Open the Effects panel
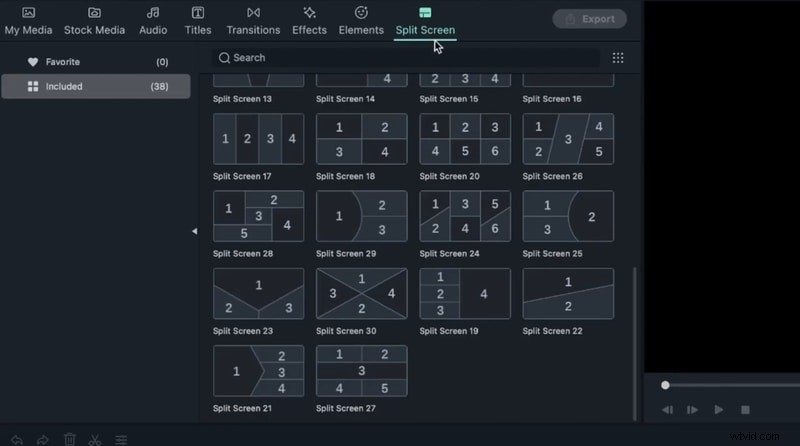This screenshot has height=446, width=800. (309, 20)
